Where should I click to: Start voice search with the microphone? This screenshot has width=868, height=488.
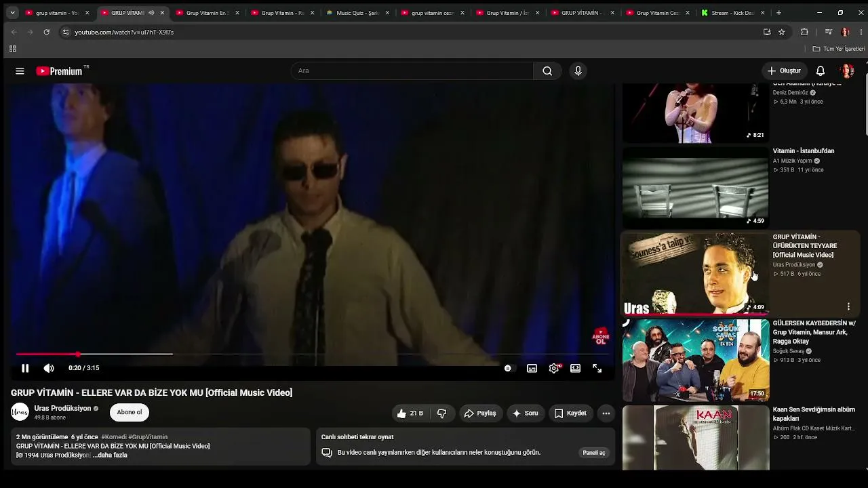pos(578,71)
